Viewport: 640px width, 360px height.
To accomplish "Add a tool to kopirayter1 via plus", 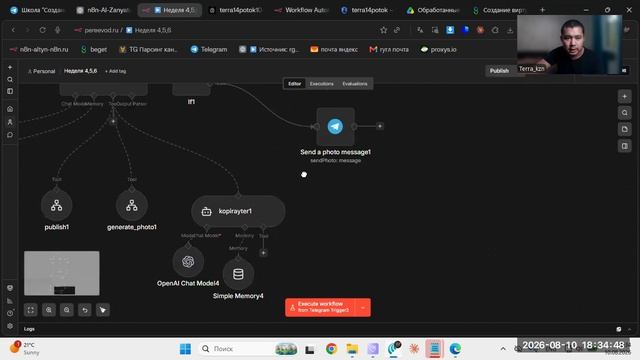I will (263, 253).
